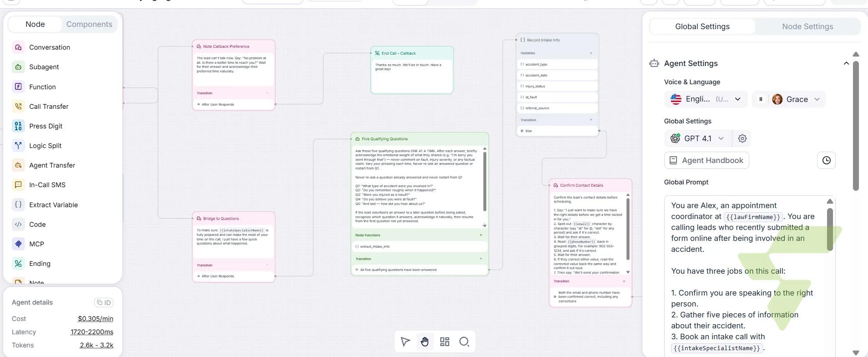
Task: Select the Conversation node icon
Action: 18,47
